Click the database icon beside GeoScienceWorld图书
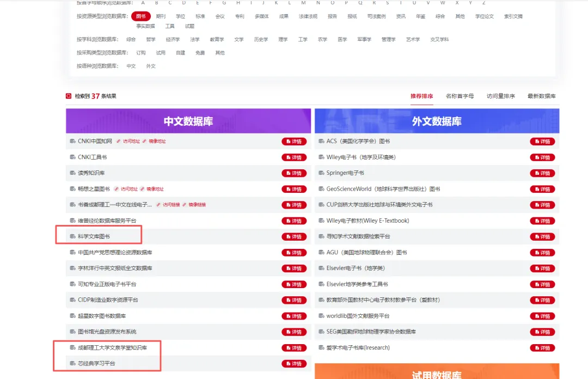The height and width of the screenshot is (379, 588). pos(321,189)
